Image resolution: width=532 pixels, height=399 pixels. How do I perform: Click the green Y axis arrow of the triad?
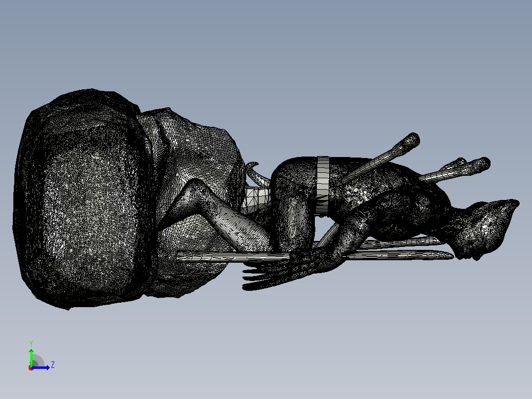tap(31, 357)
